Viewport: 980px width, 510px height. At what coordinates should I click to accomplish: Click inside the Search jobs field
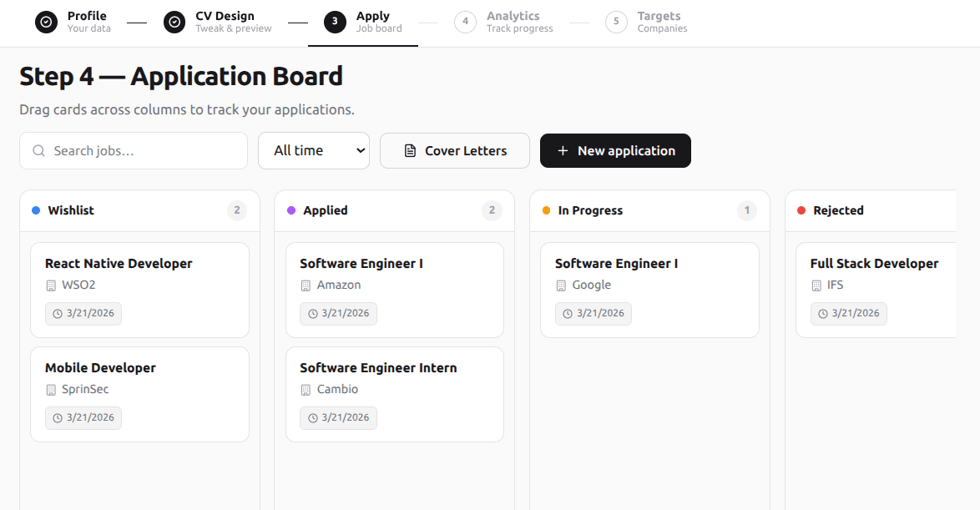(134, 150)
